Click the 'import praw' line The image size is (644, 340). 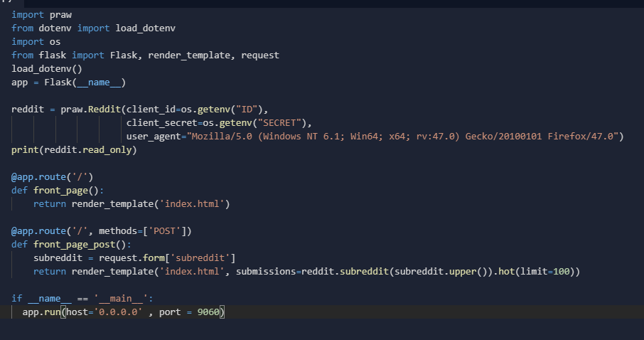coord(41,15)
